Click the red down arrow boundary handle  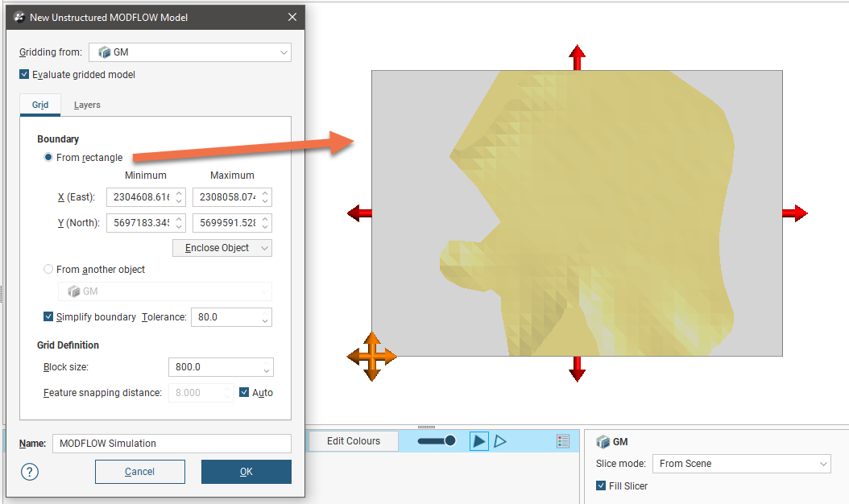click(x=578, y=369)
